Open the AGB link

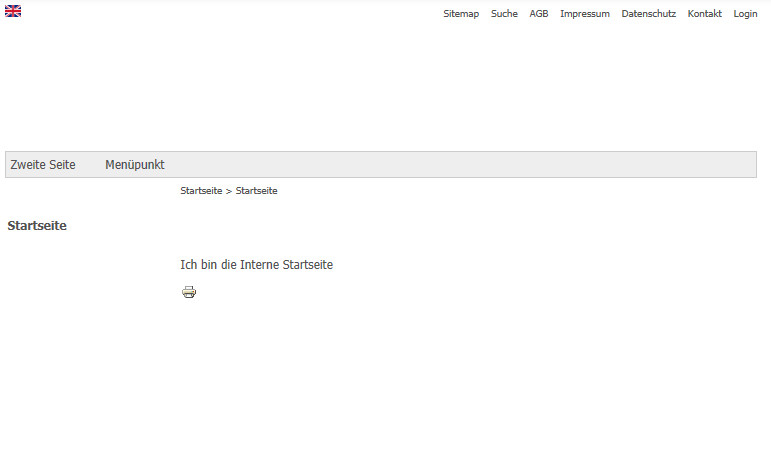point(539,14)
